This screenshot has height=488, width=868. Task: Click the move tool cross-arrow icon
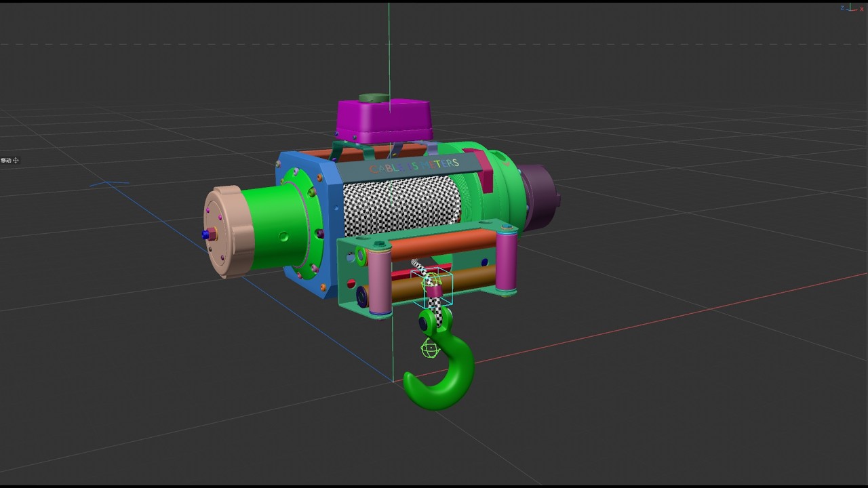pos(16,161)
